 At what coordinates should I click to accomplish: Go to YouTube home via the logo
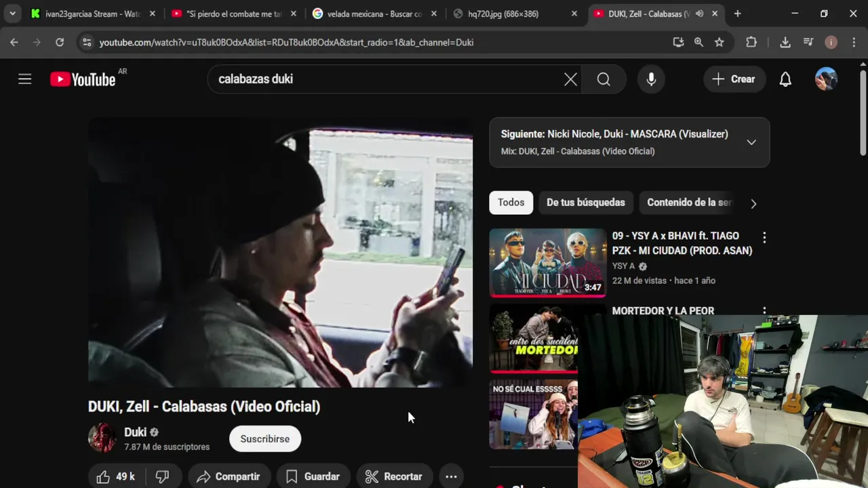(83, 79)
